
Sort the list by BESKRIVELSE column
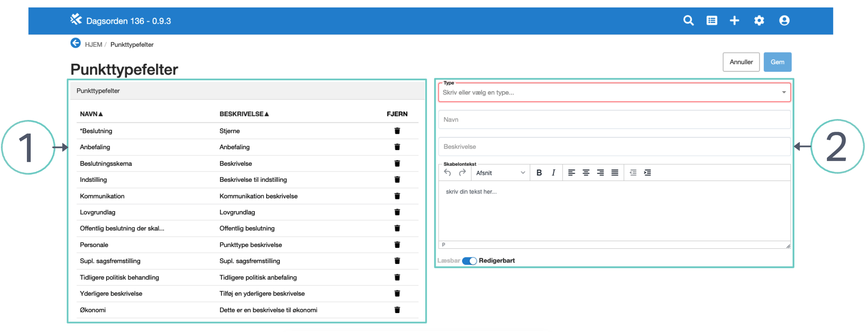244,114
